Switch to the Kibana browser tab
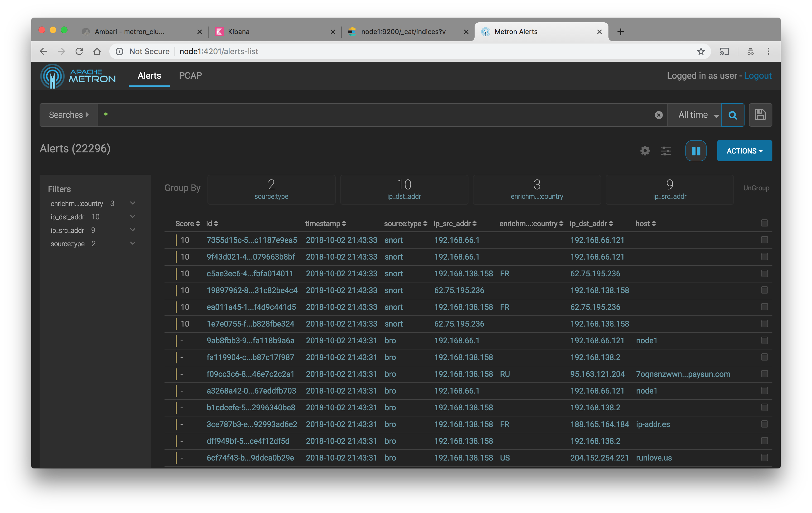Viewport: 812px width, 513px height. tap(238, 32)
